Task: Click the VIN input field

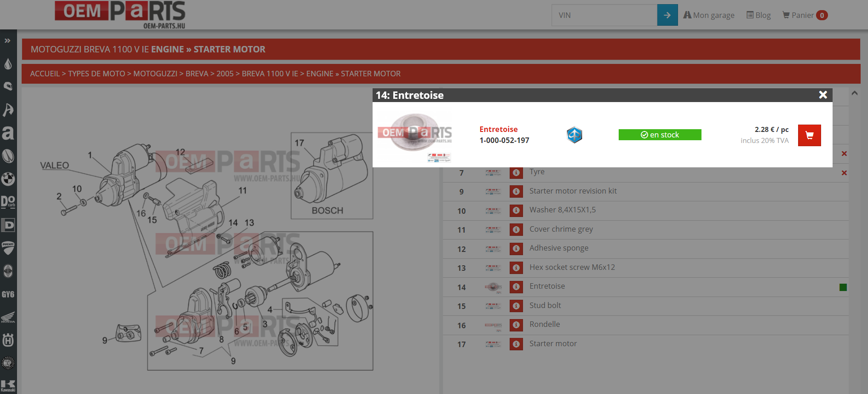Action: [x=604, y=15]
